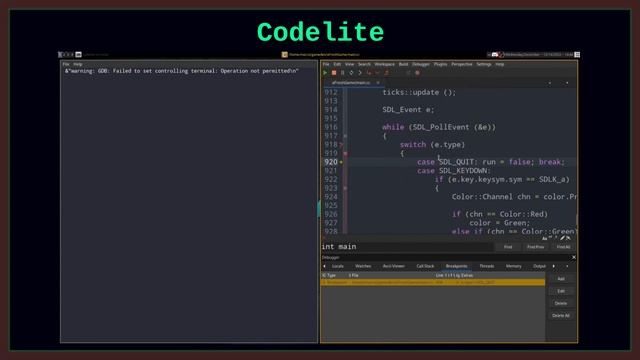Select the highlighted breakpoint row
Image resolution: width=640 pixels, height=360 pixels.
tap(433, 282)
